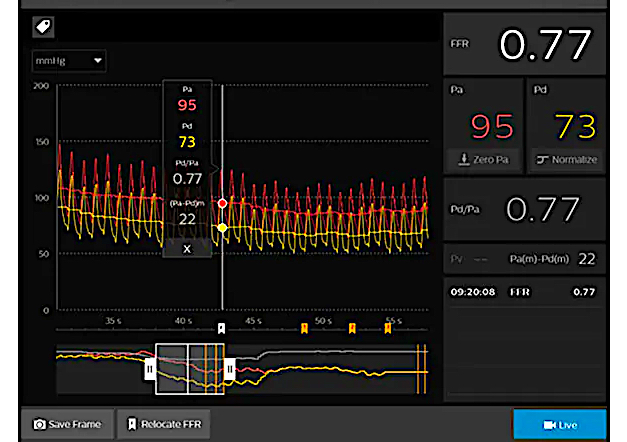The image size is (627, 442).
Task: Select the first yellow bookmark near 48s
Action: coord(304,328)
